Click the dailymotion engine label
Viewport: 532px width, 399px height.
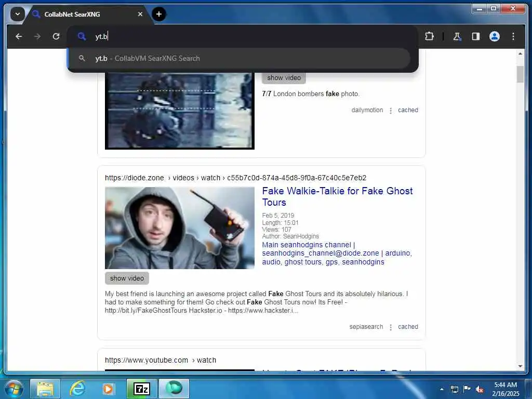(x=367, y=110)
